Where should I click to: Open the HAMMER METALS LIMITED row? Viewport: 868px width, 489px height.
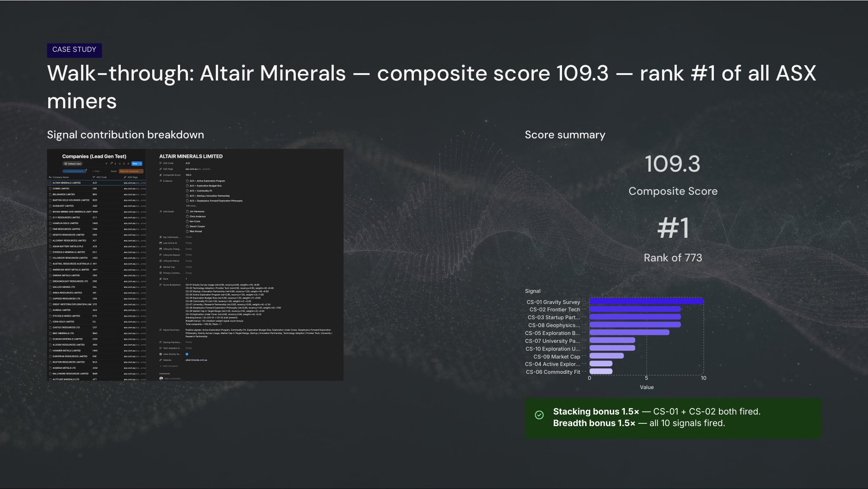click(x=97, y=350)
